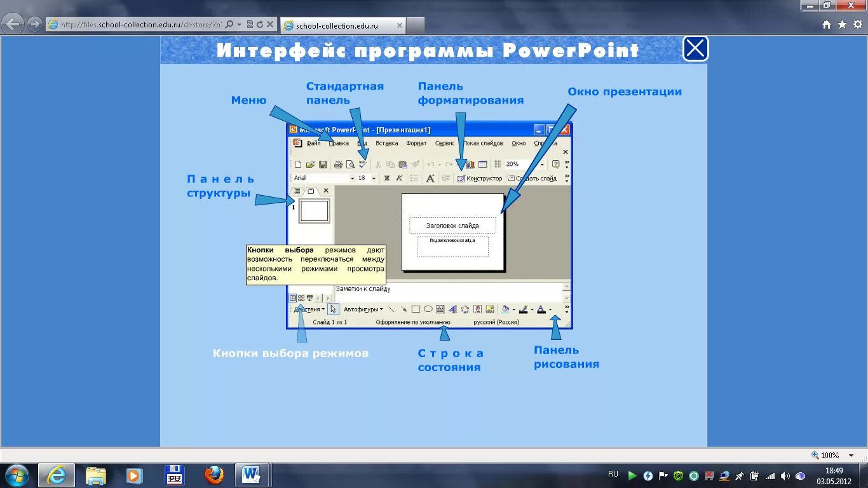Select the arrow pointer Select Objects tool
Viewport: 868px width, 488px height.
click(x=334, y=309)
